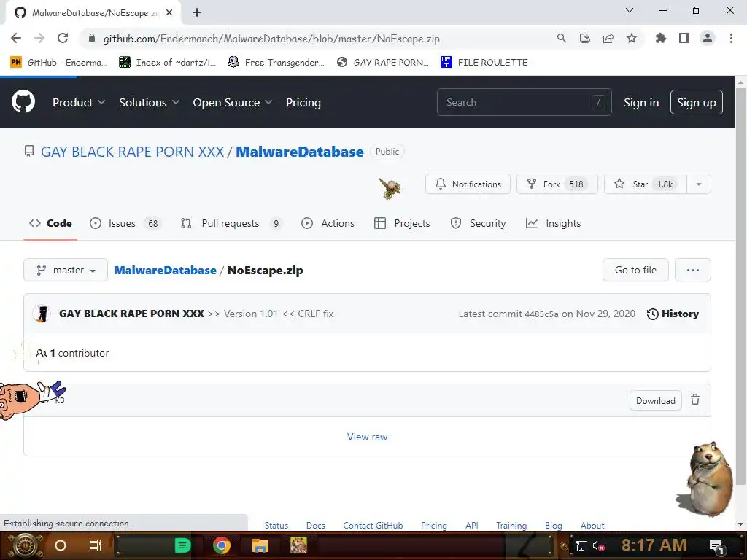The height and width of the screenshot is (560, 747).
Task: Click the browser forward arrow
Action: (x=39, y=38)
